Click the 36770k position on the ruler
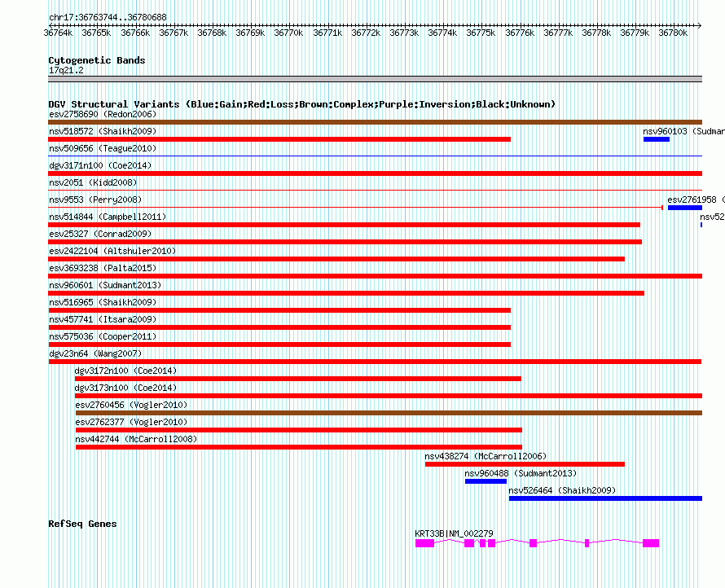Image resolution: width=725 pixels, height=588 pixels. point(288,33)
